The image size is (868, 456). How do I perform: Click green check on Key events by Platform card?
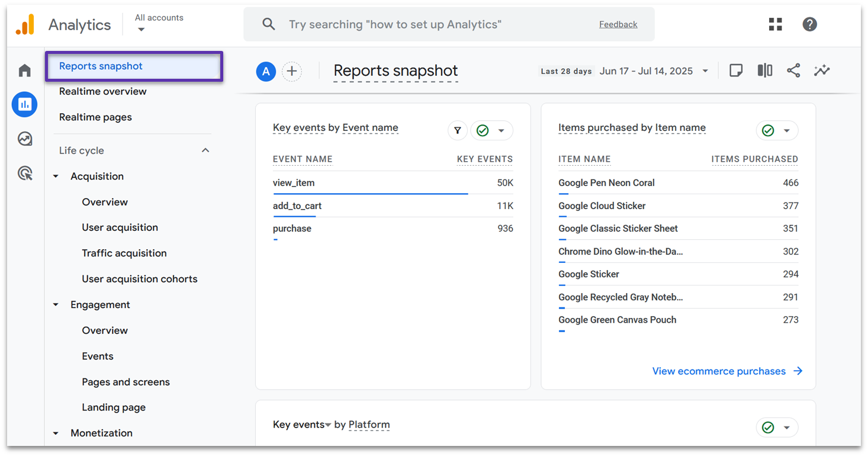pos(768,427)
